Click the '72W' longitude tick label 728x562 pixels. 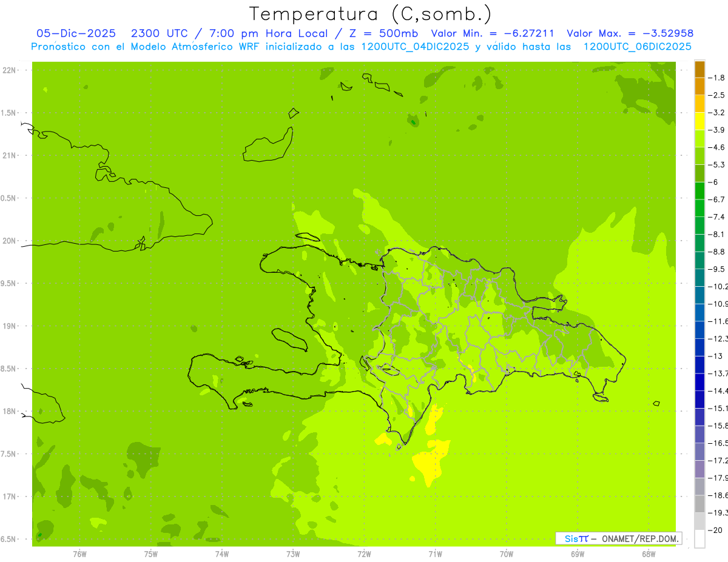[x=364, y=554]
